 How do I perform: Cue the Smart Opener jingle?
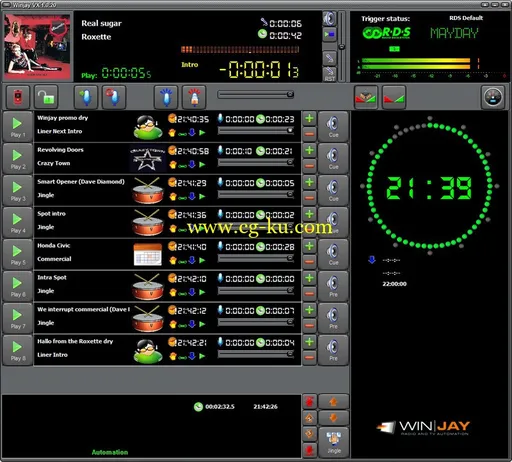click(333, 191)
